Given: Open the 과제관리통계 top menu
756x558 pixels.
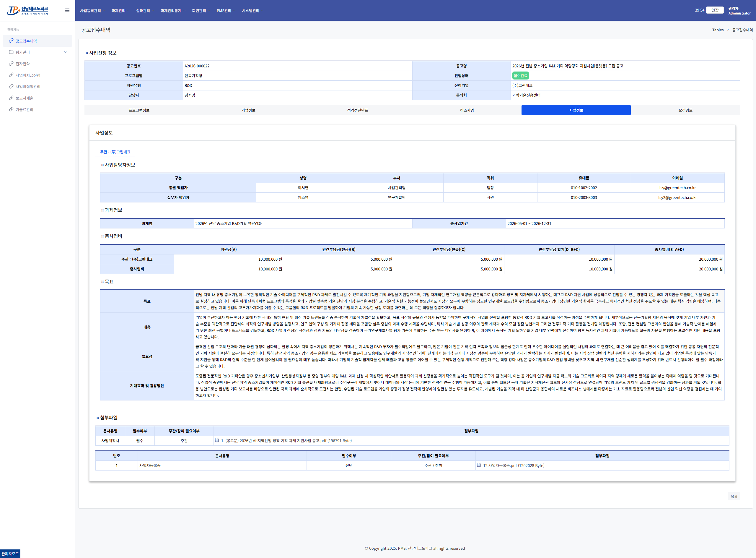Looking at the screenshot, I should 171,10.
